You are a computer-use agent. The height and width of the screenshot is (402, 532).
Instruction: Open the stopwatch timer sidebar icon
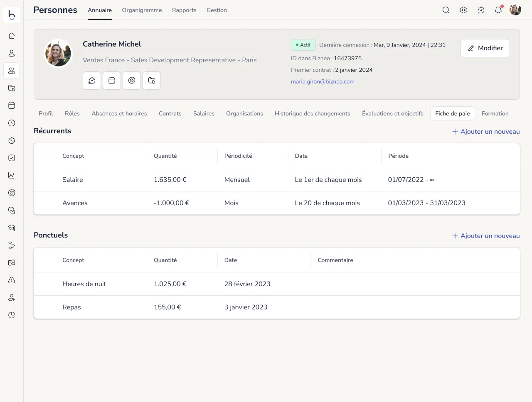coord(12,140)
